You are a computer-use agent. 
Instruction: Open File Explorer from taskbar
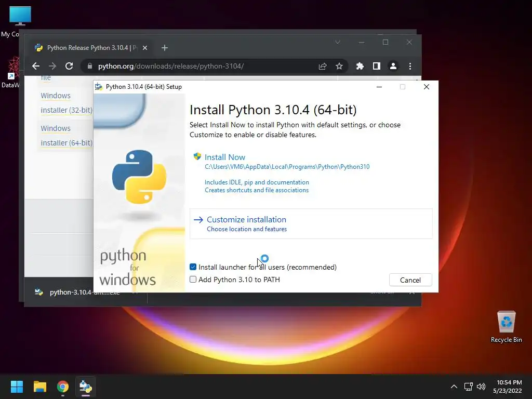(39, 387)
